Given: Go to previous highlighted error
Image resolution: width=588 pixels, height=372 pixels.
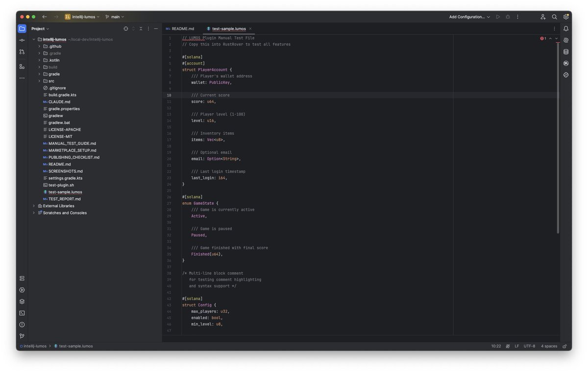Looking at the screenshot, I should pyautogui.click(x=550, y=38).
